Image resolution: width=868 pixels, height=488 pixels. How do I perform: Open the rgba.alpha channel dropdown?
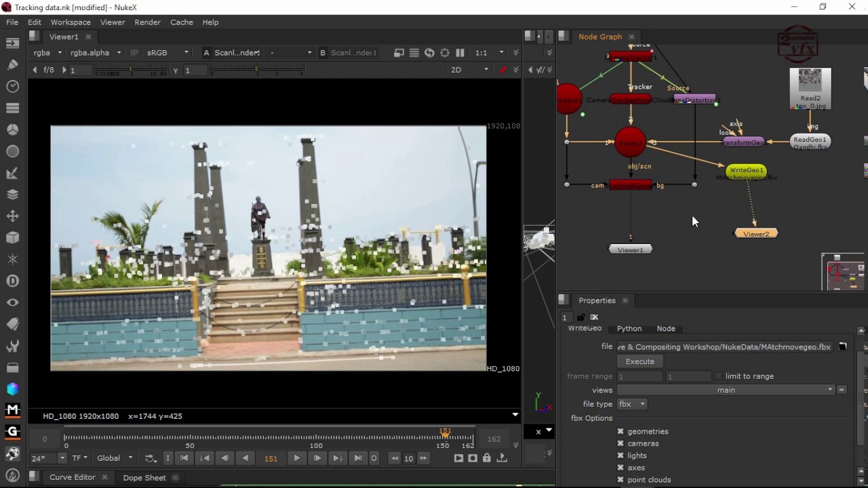[x=95, y=53]
